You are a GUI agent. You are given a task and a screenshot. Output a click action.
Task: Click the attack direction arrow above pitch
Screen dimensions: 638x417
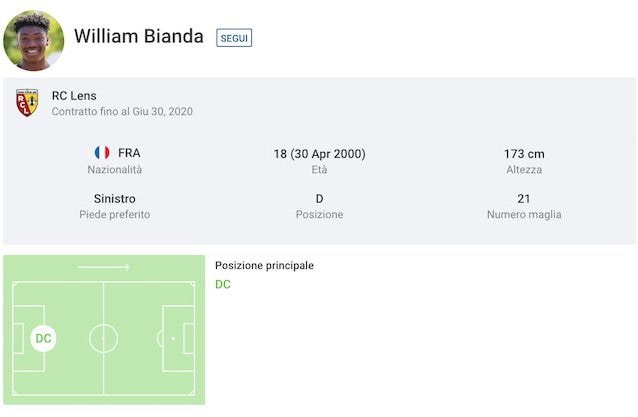[104, 267]
